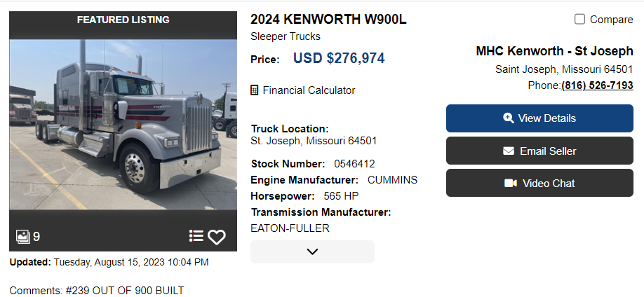Open the Financial Calculator link
Screen dimensions: 644x297
(309, 90)
